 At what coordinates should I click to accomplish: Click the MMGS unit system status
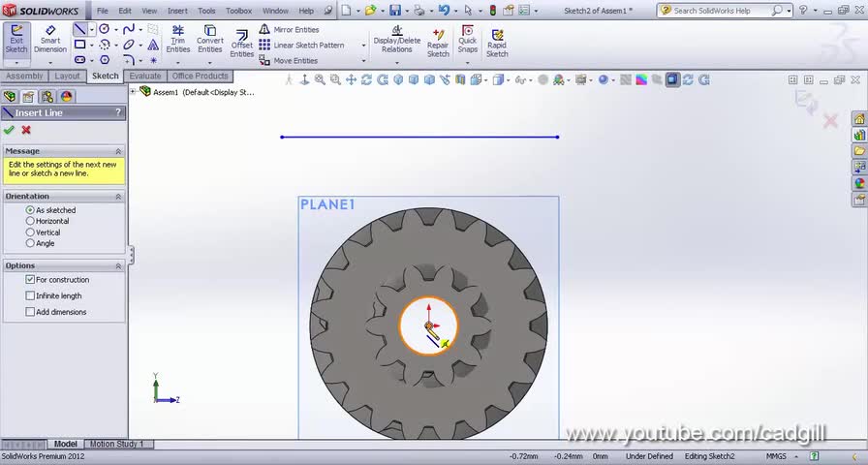click(x=776, y=456)
